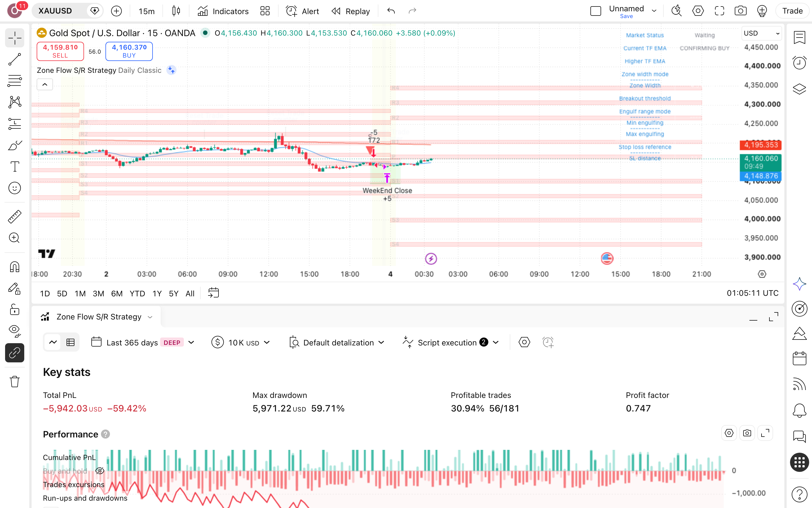Open the Zone Flow S/R Strategy tab

[97, 317]
